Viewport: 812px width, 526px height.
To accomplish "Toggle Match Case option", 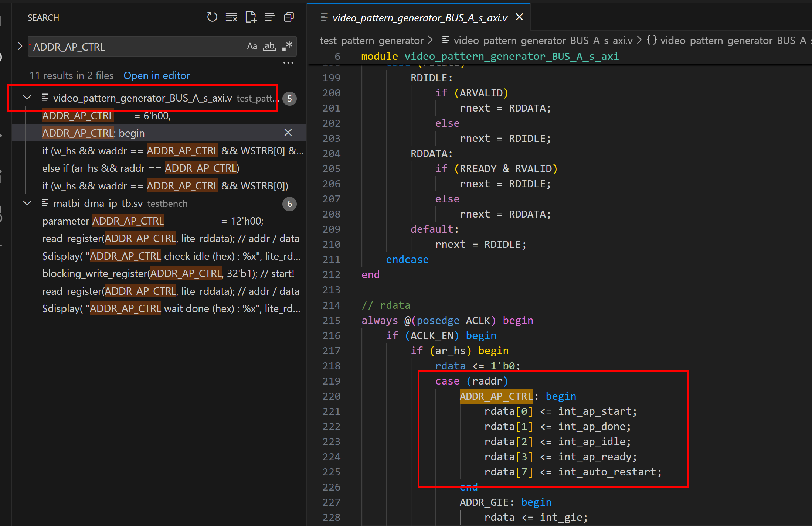I will click(x=252, y=47).
